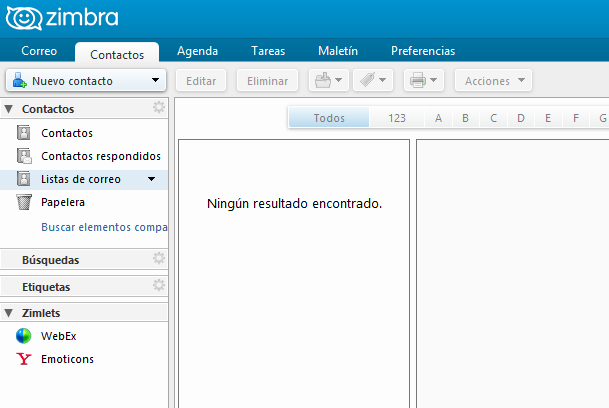Filter contacts by letter D
609x408 pixels.
(x=521, y=118)
